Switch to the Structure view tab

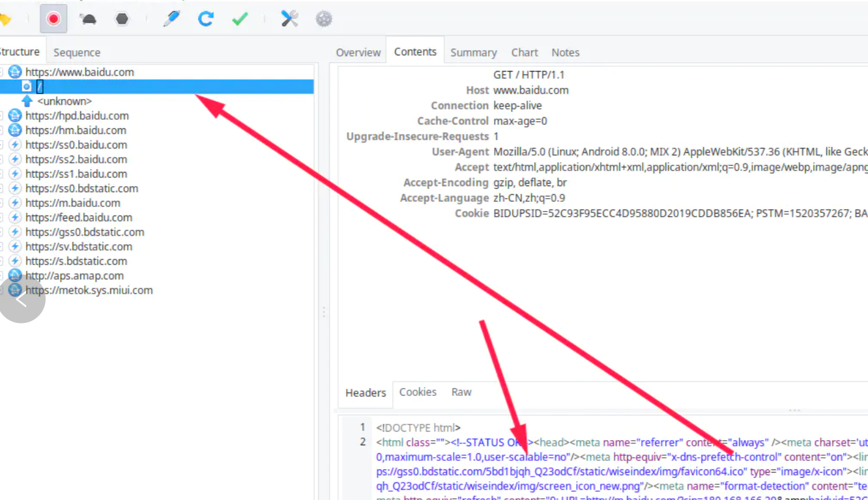(x=20, y=51)
